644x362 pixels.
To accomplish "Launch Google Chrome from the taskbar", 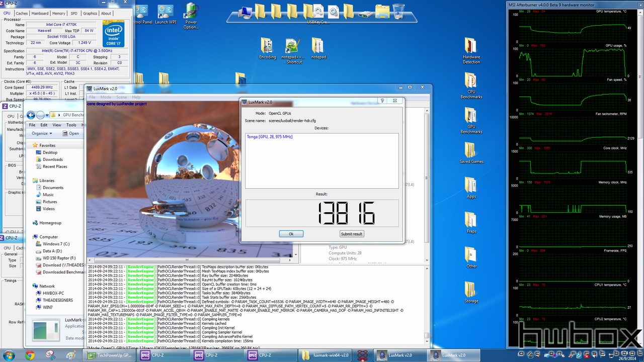I will click(30, 355).
